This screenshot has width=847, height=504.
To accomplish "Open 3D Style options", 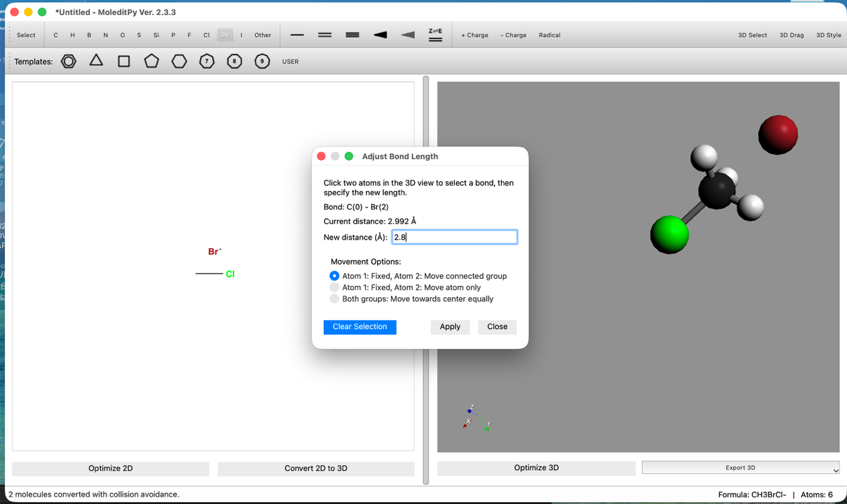I will 828,35.
